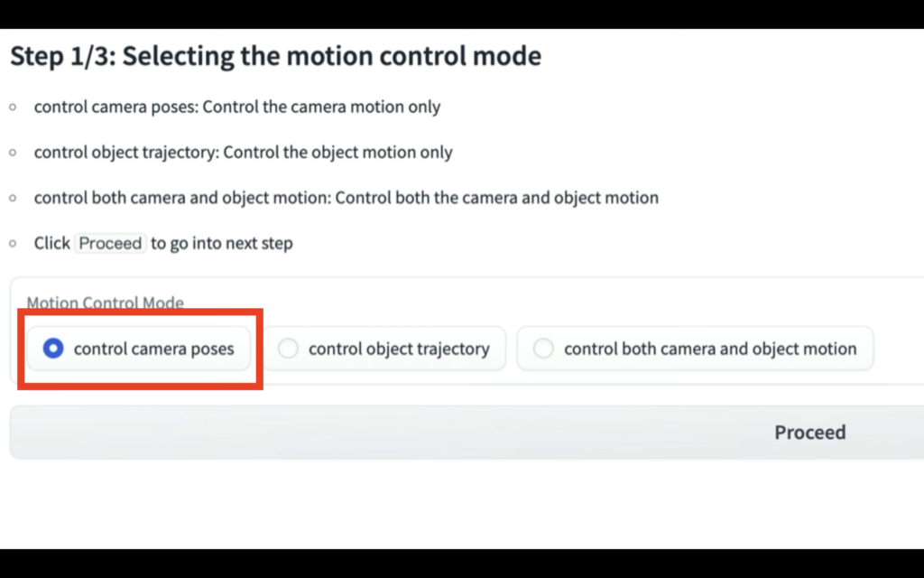Click inside the highlighted red selection box
Screen dimensions: 924x578
pos(140,349)
